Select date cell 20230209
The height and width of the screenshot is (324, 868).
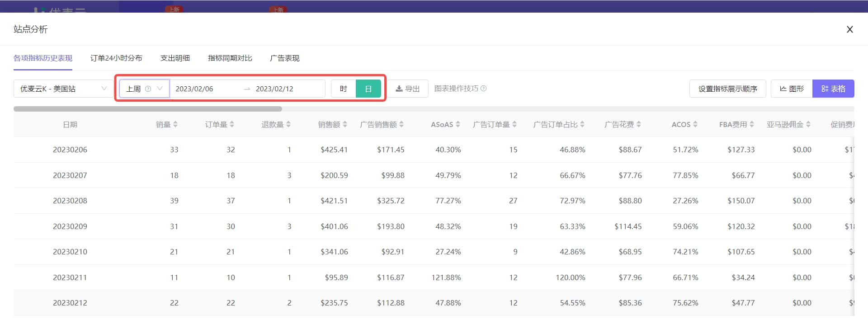point(70,226)
